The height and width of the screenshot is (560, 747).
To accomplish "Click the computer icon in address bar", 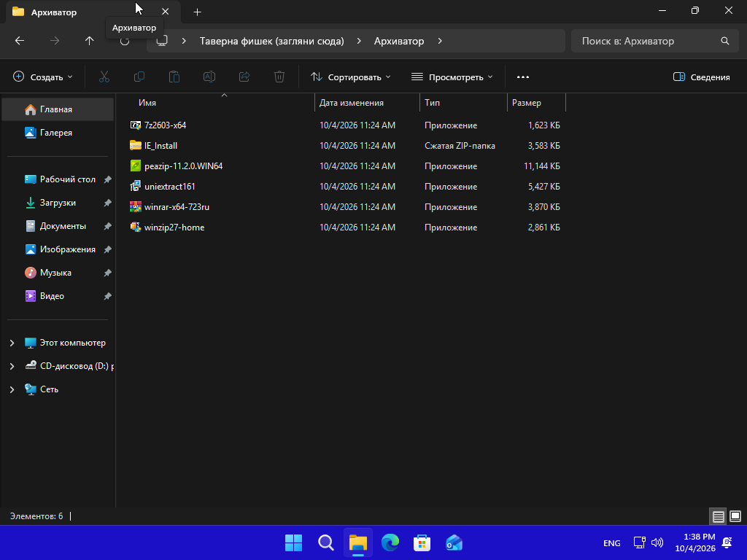I will click(162, 41).
